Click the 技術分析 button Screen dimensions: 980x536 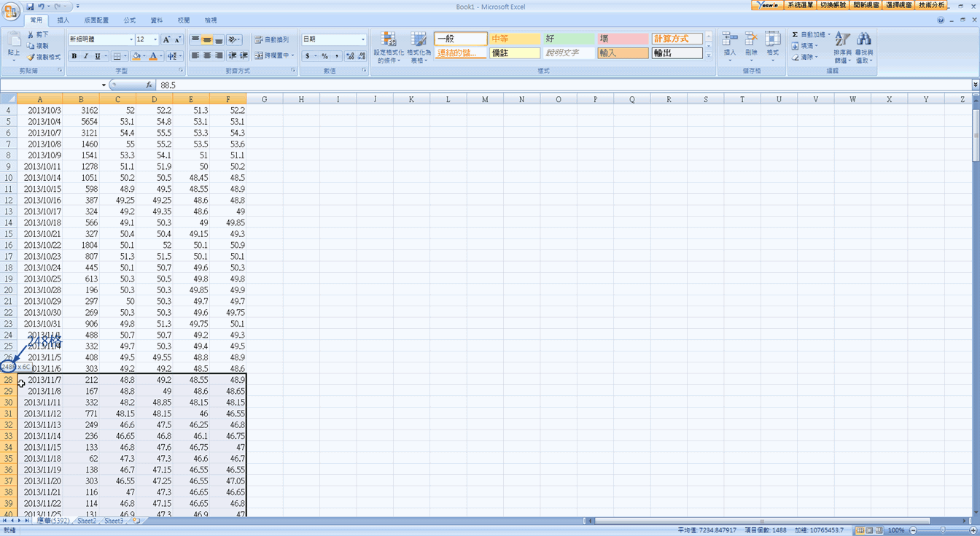[931, 5]
